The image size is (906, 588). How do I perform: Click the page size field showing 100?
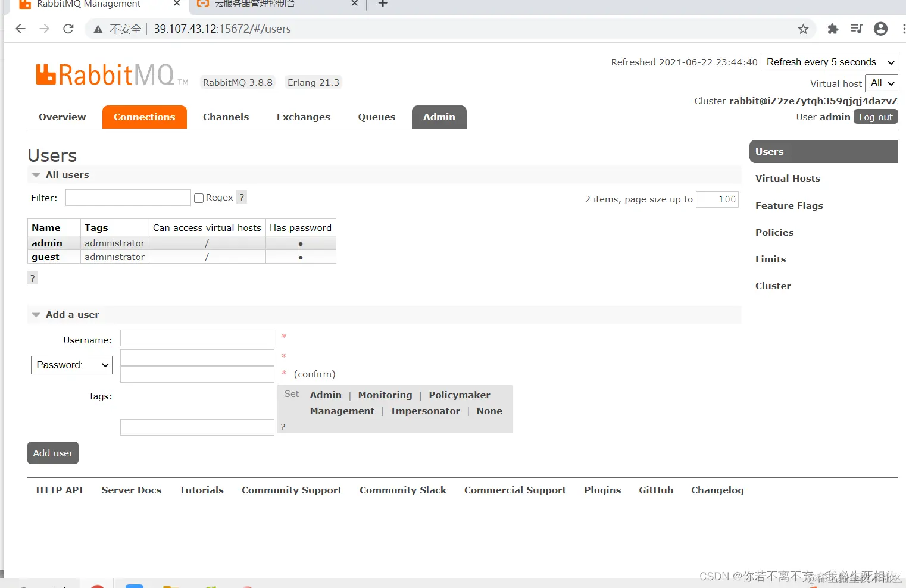(717, 199)
